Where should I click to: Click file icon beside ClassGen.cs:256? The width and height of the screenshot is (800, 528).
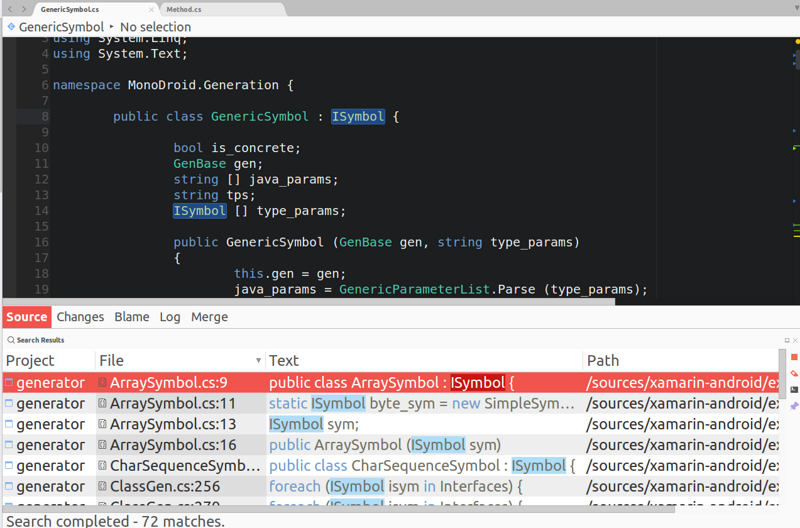tap(102, 486)
